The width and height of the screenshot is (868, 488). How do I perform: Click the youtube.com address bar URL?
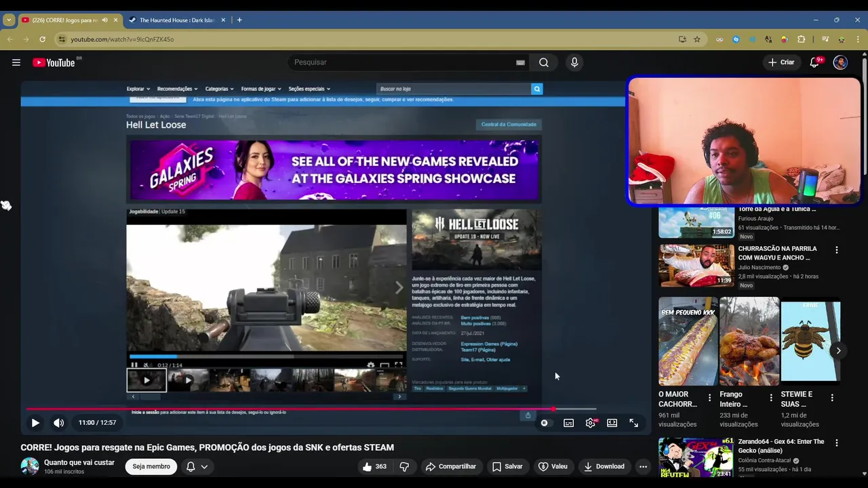pyautogui.click(x=122, y=39)
